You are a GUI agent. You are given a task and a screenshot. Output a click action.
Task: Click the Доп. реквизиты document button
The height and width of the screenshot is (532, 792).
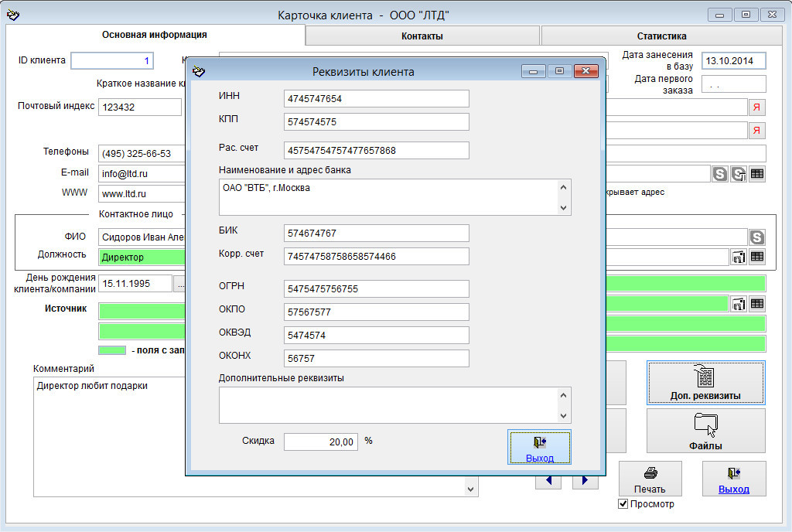coord(705,383)
